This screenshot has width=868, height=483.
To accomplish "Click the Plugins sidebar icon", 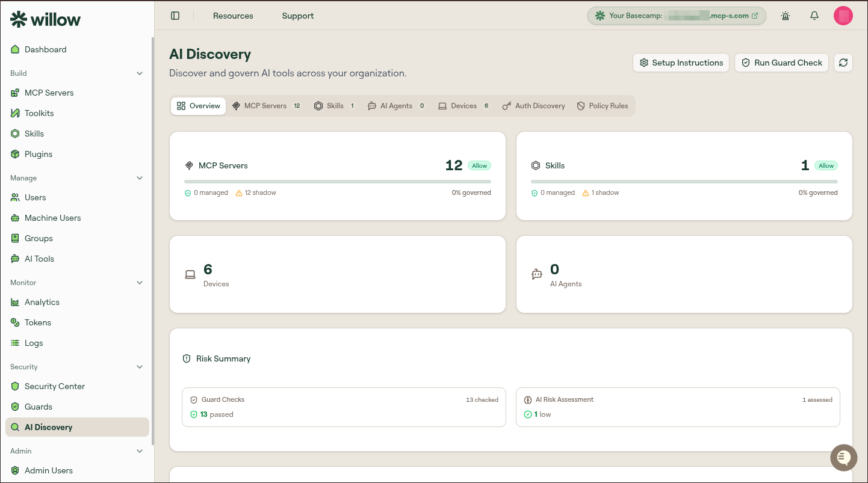I will tap(15, 154).
